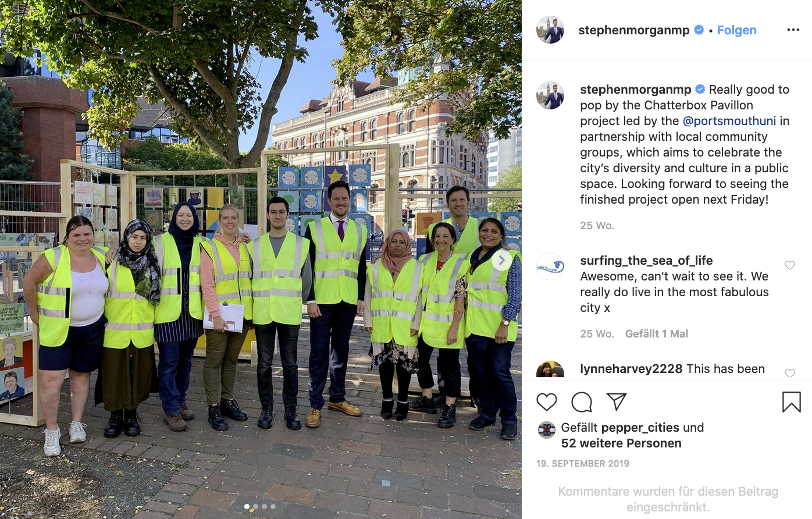The image size is (812, 519).
Task: Open the comment speech bubble icon
Action: [582, 402]
